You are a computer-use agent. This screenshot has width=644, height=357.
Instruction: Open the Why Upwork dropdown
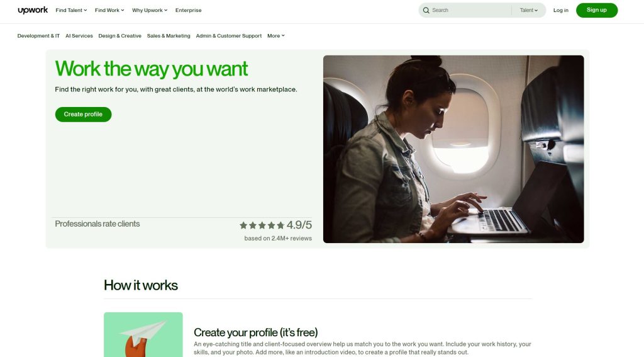[x=150, y=10]
